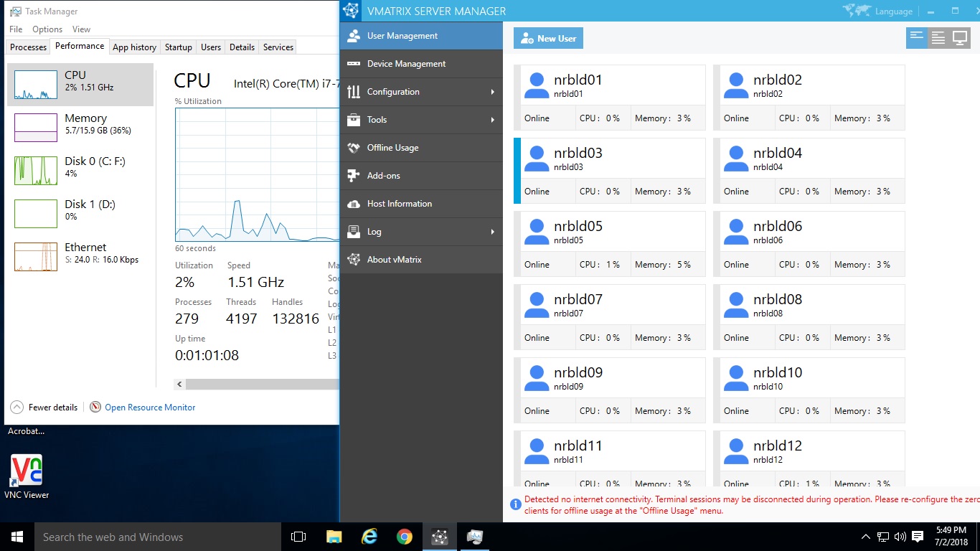The image size is (980, 551).
Task: Click the Offline Usage handshake icon
Action: [353, 148]
